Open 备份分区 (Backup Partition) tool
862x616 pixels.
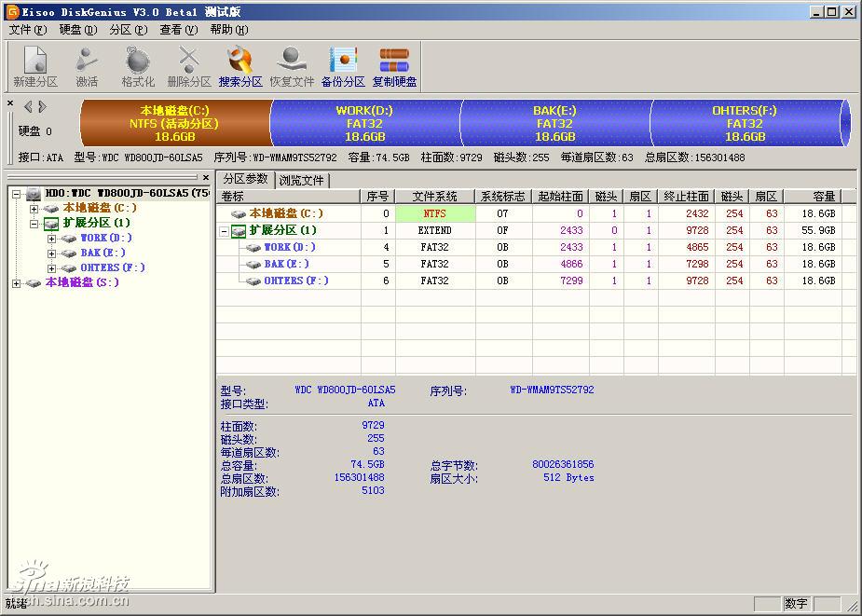click(343, 65)
